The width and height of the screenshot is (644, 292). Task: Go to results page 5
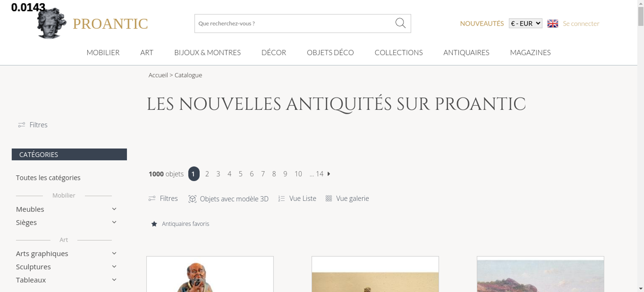[x=241, y=174]
